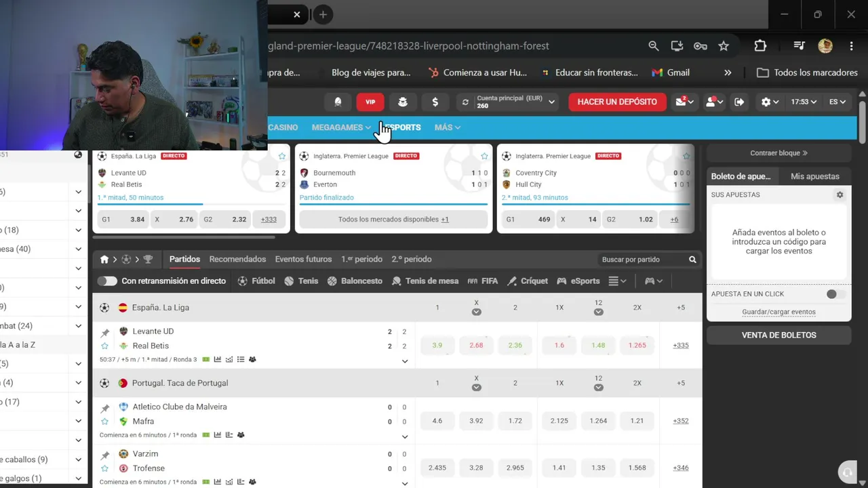868x488 pixels.
Task: Click HACER UN DEPÓSITO button
Action: tap(617, 102)
